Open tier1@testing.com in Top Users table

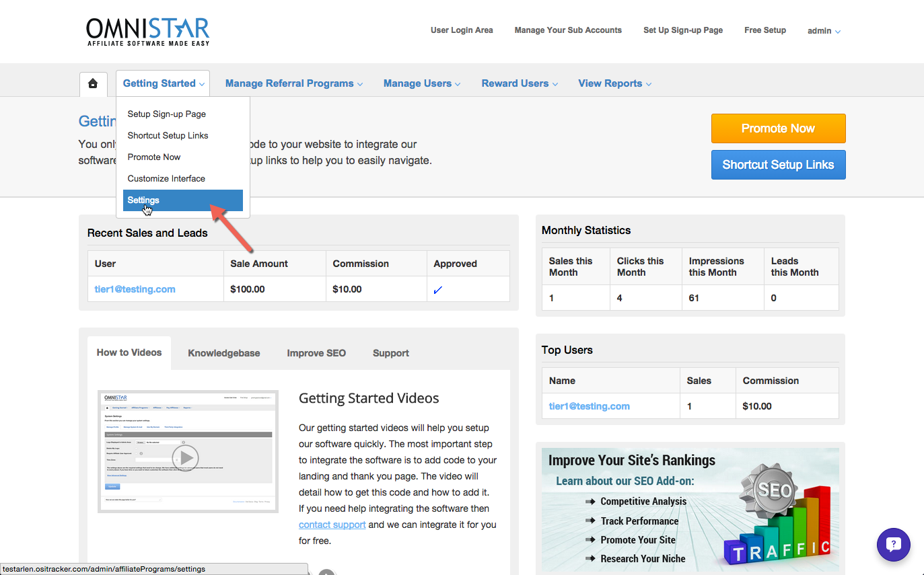coord(590,406)
